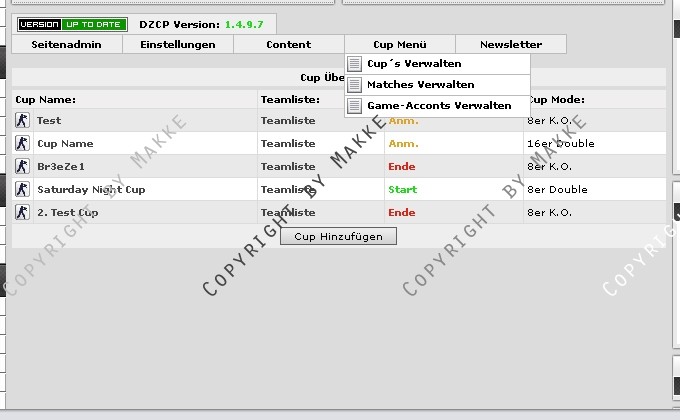This screenshot has height=420, width=680.
Task: Open the Newsletter menu
Action: 511,45
